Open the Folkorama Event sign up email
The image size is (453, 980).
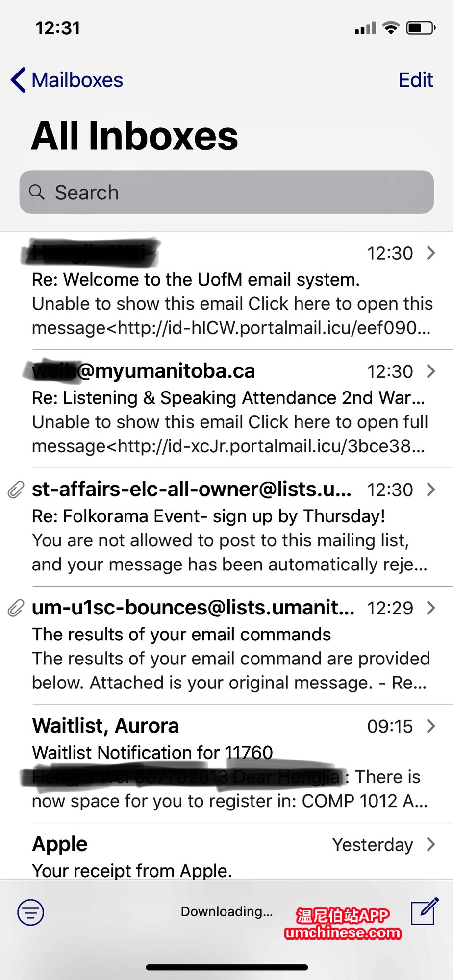(208, 516)
